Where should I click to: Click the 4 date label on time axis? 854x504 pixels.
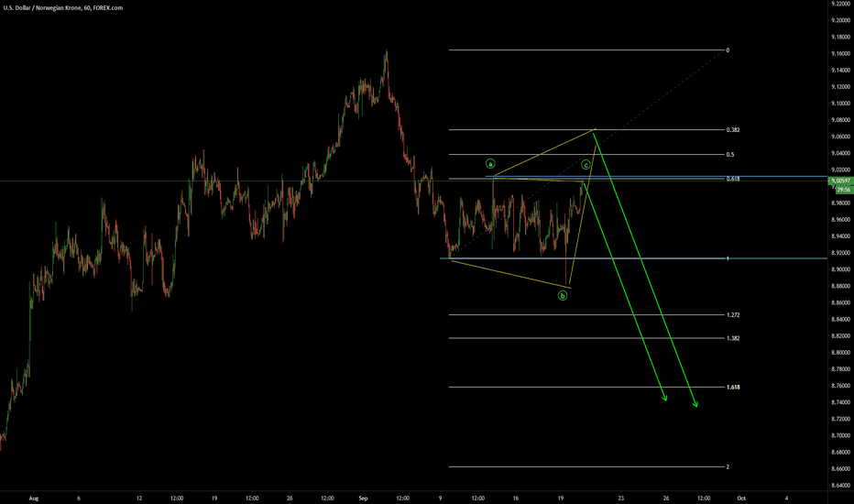tap(786, 498)
